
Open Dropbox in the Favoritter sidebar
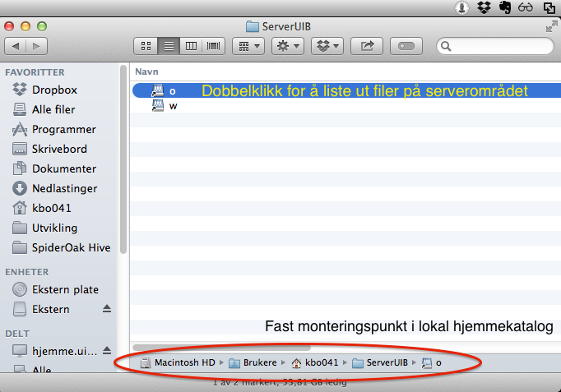tap(54, 90)
